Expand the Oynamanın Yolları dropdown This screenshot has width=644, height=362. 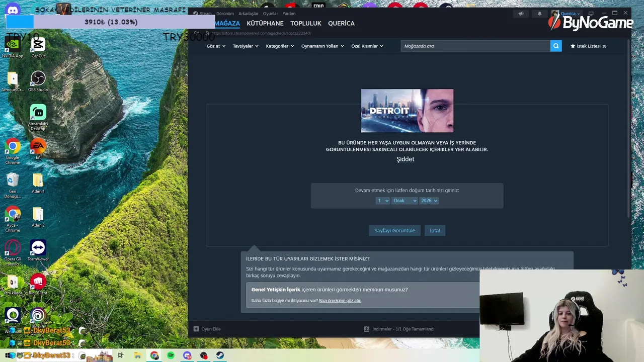(323, 46)
